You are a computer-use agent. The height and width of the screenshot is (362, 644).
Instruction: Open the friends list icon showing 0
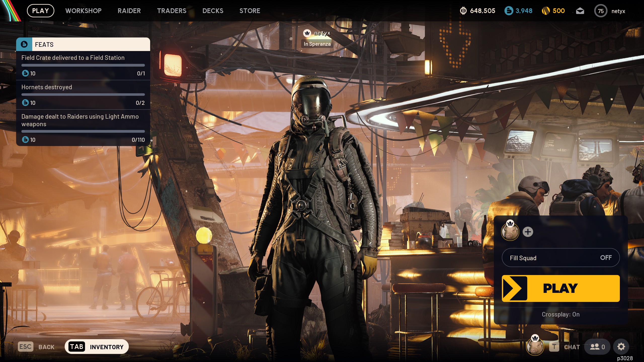point(597,347)
